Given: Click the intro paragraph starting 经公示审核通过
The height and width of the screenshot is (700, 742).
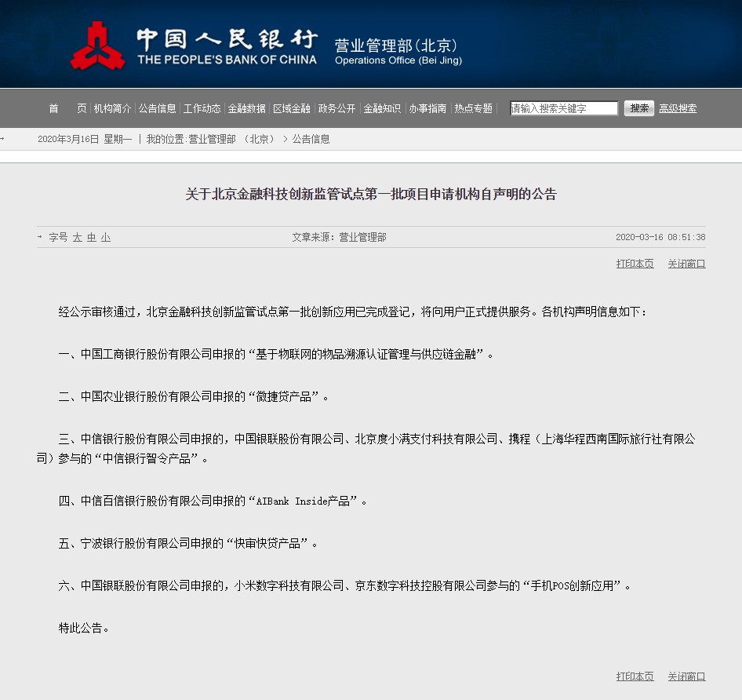Looking at the screenshot, I should pyautogui.click(x=352, y=312).
